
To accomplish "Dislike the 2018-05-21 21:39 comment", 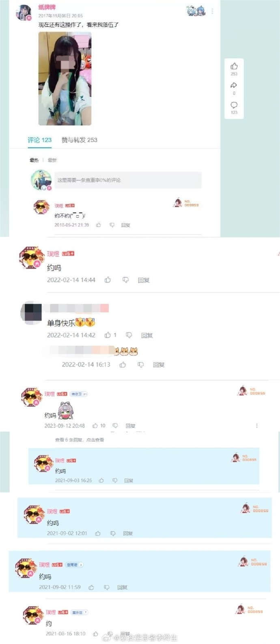I will (112, 225).
